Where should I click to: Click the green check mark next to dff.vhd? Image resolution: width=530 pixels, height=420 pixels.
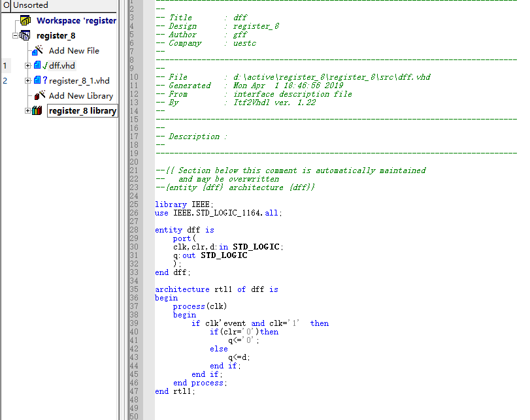45,65
